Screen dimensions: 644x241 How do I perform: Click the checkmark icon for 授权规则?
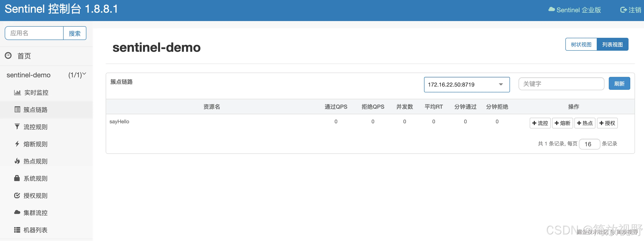(x=17, y=195)
